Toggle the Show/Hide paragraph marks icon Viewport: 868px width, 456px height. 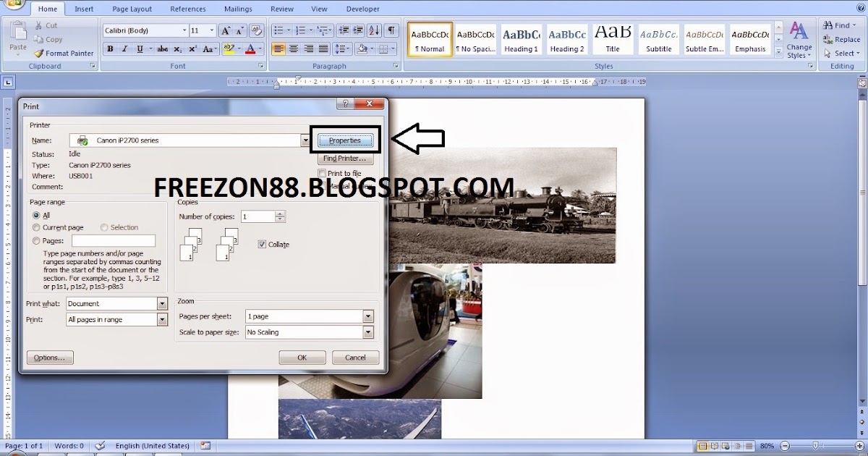391,30
